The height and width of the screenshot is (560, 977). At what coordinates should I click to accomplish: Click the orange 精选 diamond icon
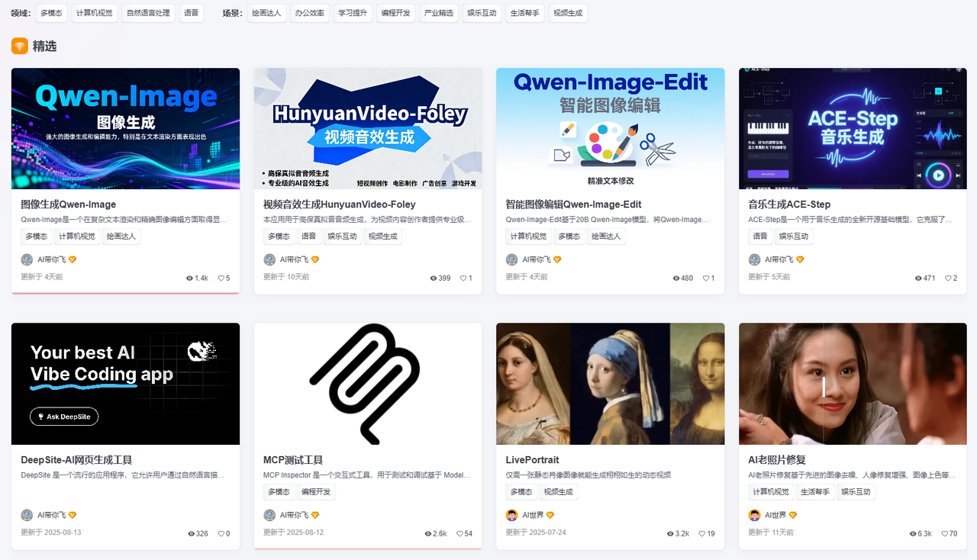20,47
